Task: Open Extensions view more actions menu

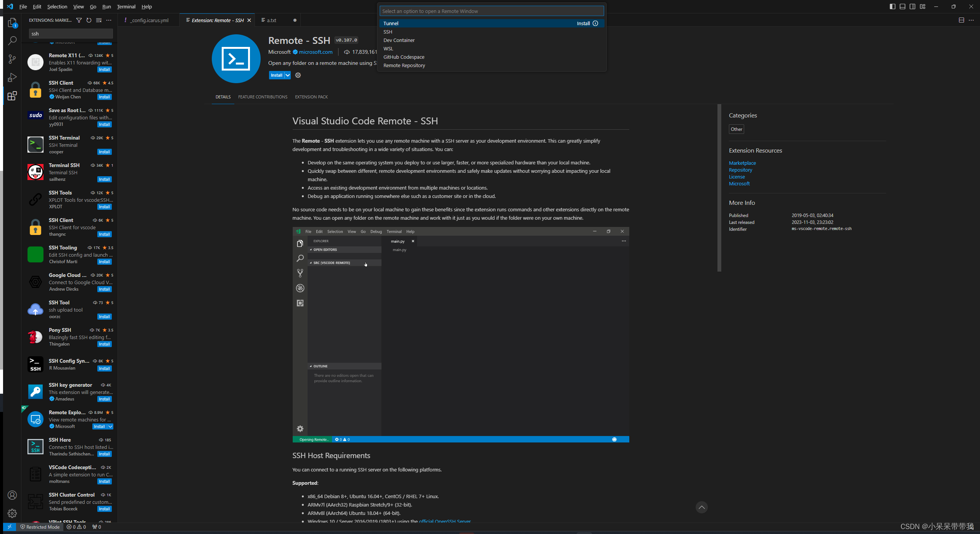Action: coord(109,20)
